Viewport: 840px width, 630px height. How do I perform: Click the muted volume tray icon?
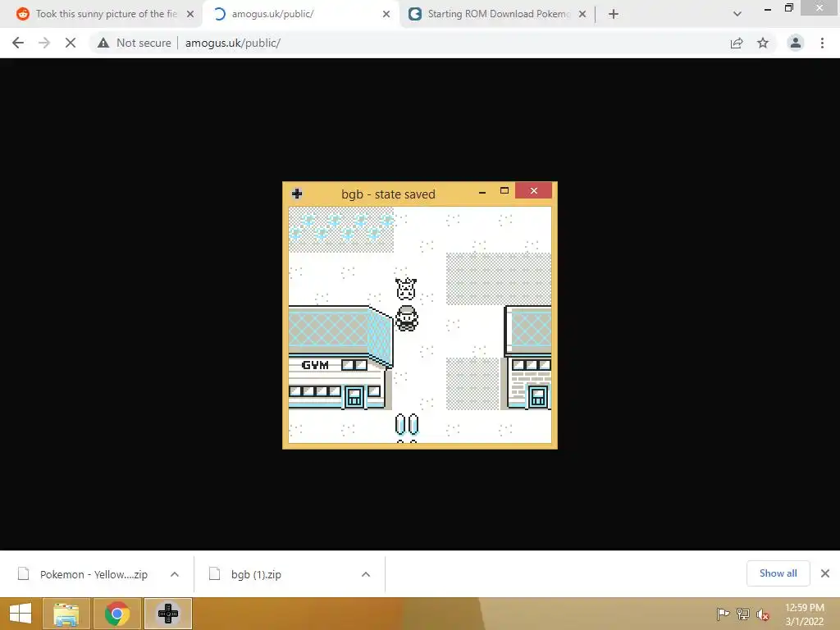(763, 614)
